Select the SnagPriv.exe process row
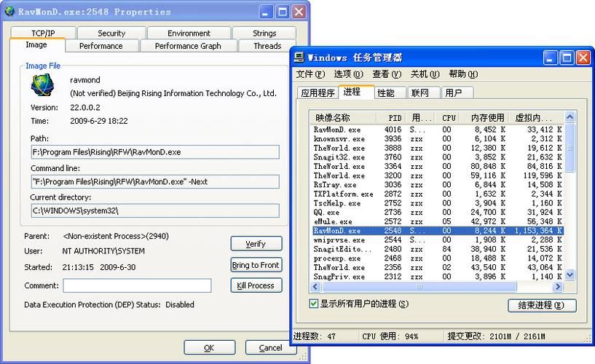Image resolution: width=595 pixels, height=364 pixels. click(x=438, y=277)
